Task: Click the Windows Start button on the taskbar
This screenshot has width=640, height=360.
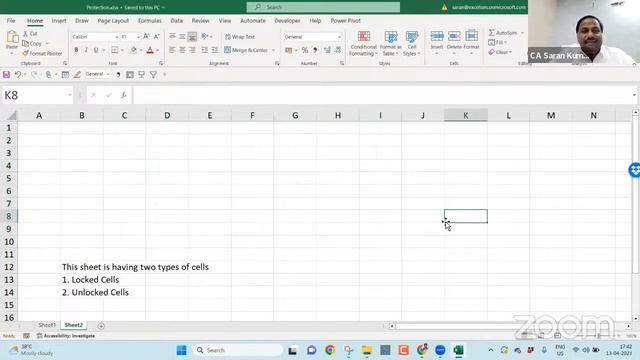Action: tap(182, 350)
